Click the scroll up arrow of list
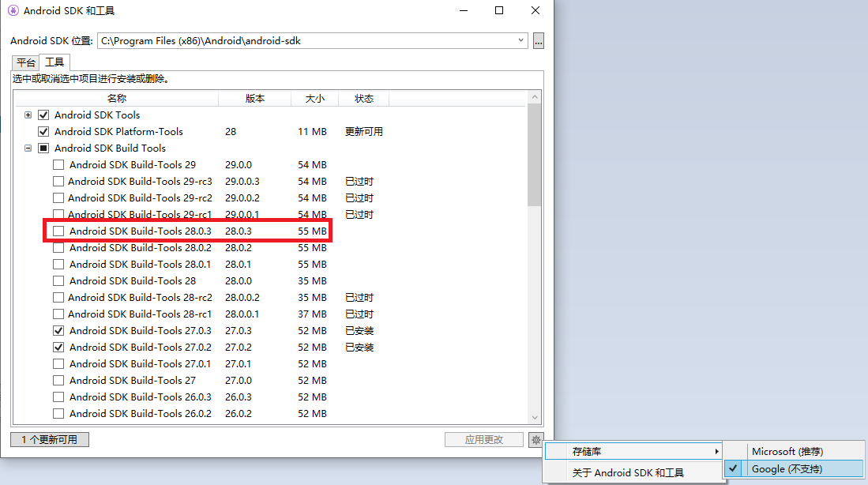 535,97
